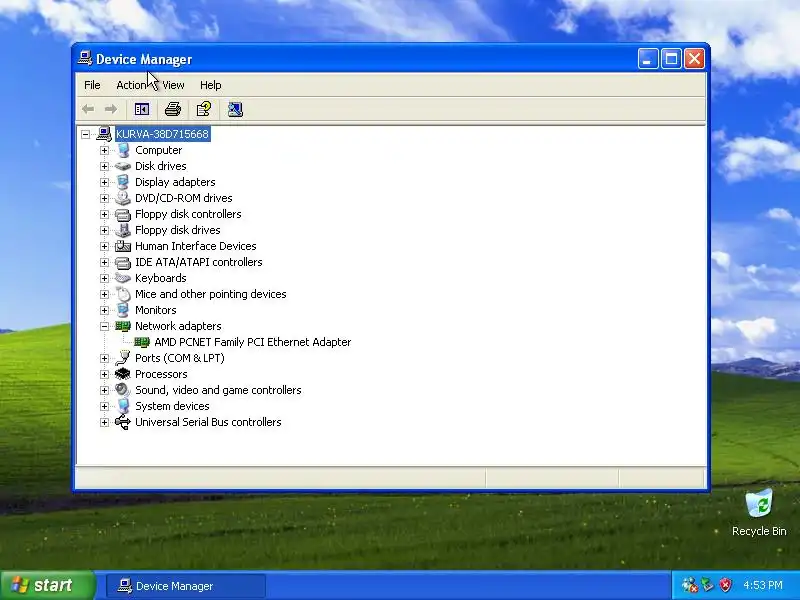Expand the System devices category

(105, 406)
